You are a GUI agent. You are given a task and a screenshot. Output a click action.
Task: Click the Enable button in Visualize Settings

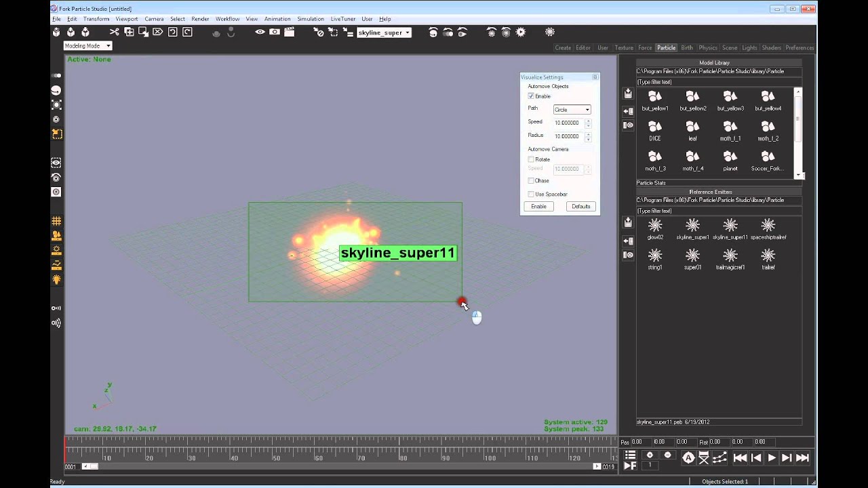(x=538, y=206)
